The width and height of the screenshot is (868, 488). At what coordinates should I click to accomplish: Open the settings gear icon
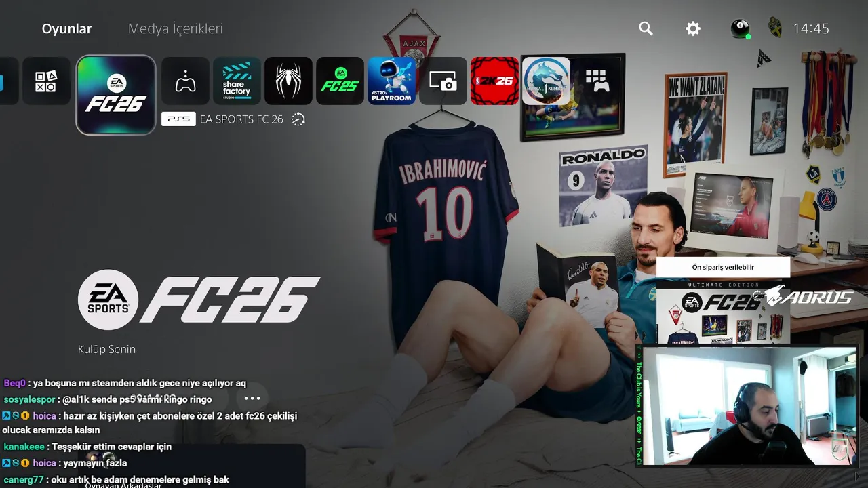692,28
